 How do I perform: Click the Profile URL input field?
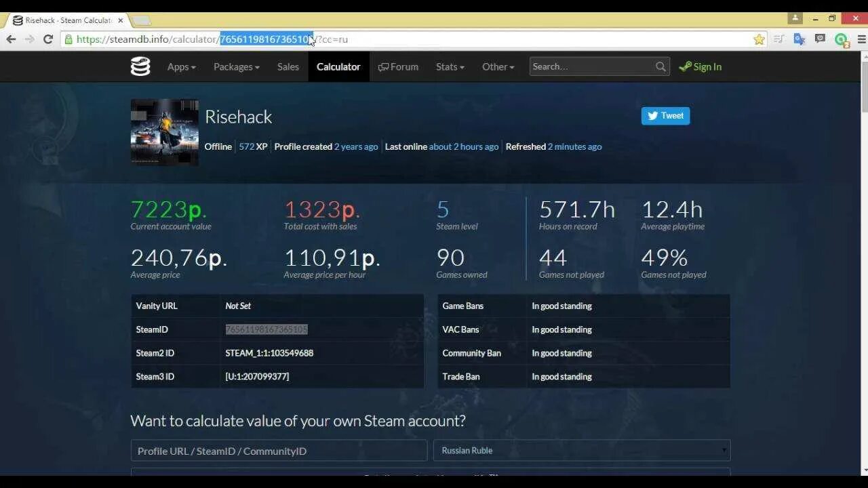pos(278,450)
